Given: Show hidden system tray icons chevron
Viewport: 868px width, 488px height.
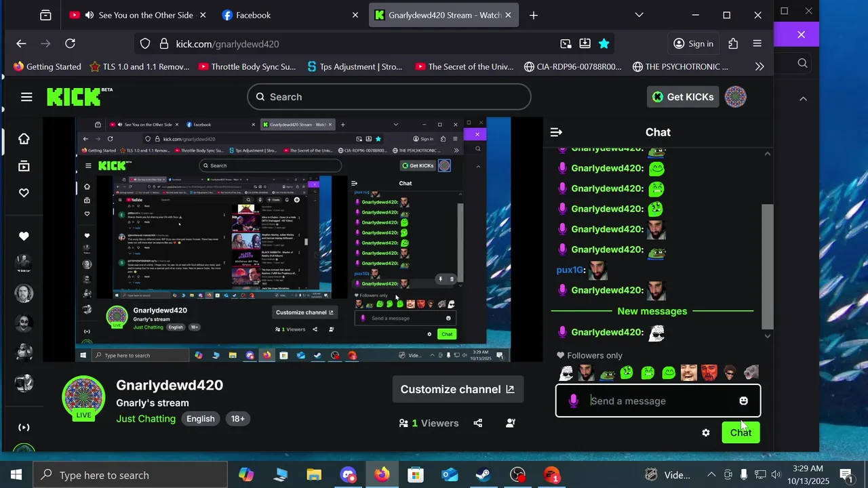Looking at the screenshot, I should [711, 474].
